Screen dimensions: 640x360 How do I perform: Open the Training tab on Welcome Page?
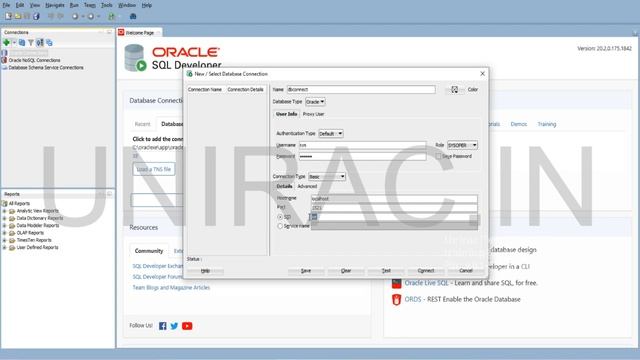pyautogui.click(x=547, y=124)
